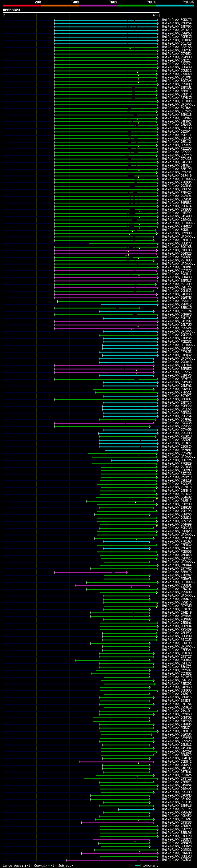Screen dimensions: 197x868
Task: Select the UniRef100_A3EX92 label
Action: (176, 684)
